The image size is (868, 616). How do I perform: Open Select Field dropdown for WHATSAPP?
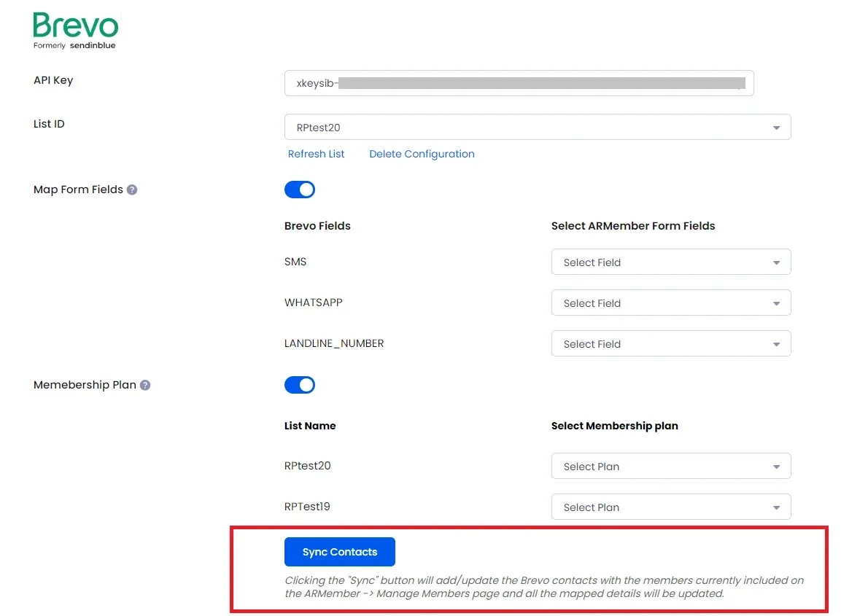point(671,303)
